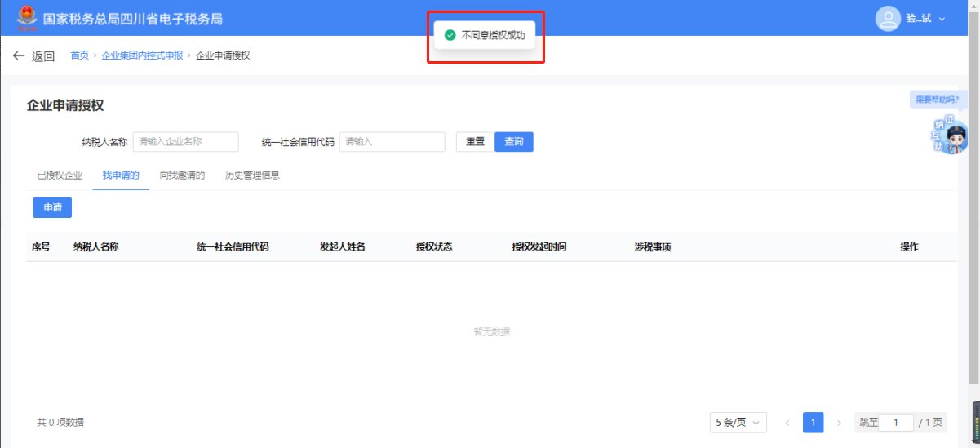Switch to the 已授权企业 tab
980x448 pixels.
[x=60, y=175]
